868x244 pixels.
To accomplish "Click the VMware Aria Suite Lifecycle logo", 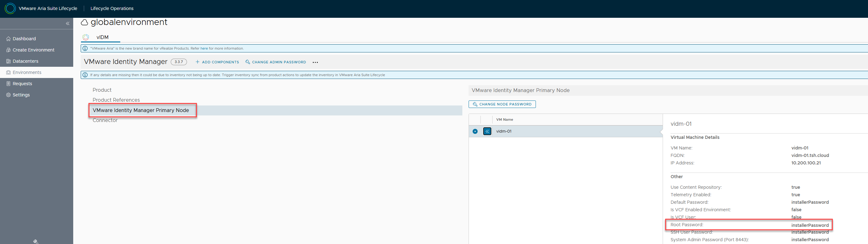I will point(10,8).
